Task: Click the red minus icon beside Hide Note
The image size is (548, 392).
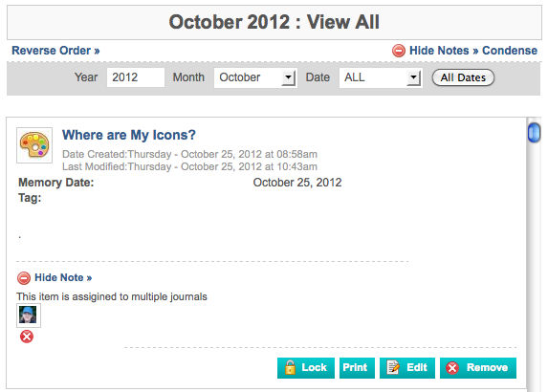Action: 24,278
